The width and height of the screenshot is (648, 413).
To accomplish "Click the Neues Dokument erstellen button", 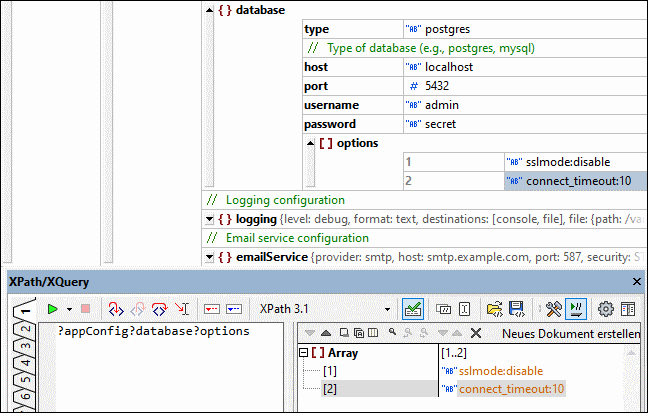I will [x=570, y=333].
